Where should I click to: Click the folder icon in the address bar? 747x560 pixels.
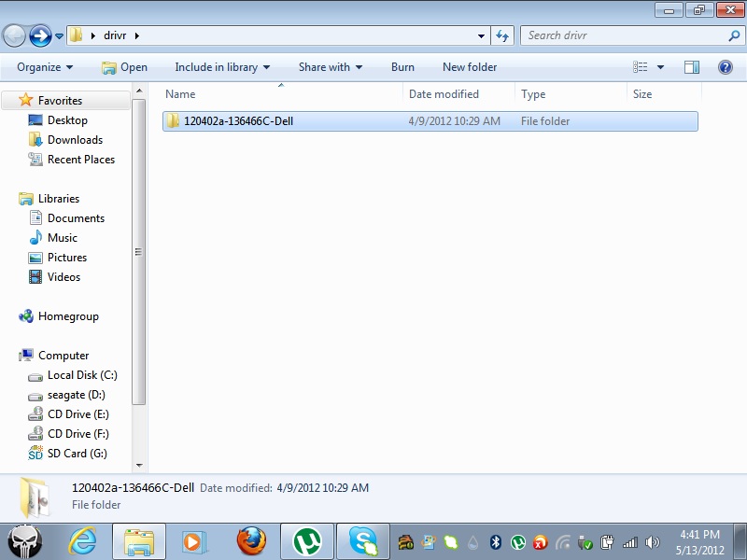76,35
